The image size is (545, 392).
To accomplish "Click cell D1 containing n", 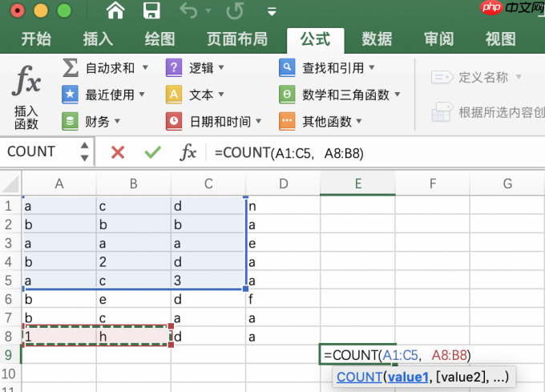I will click(x=283, y=206).
